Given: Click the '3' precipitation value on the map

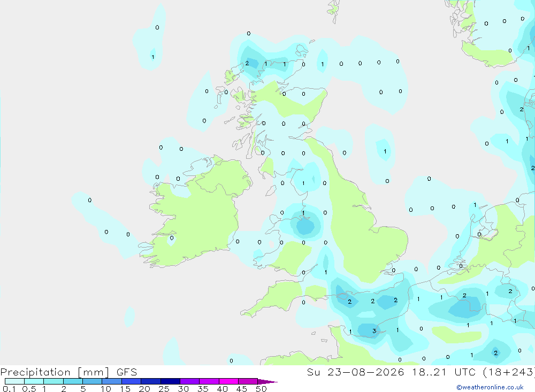Looking at the screenshot, I should click(x=374, y=331).
